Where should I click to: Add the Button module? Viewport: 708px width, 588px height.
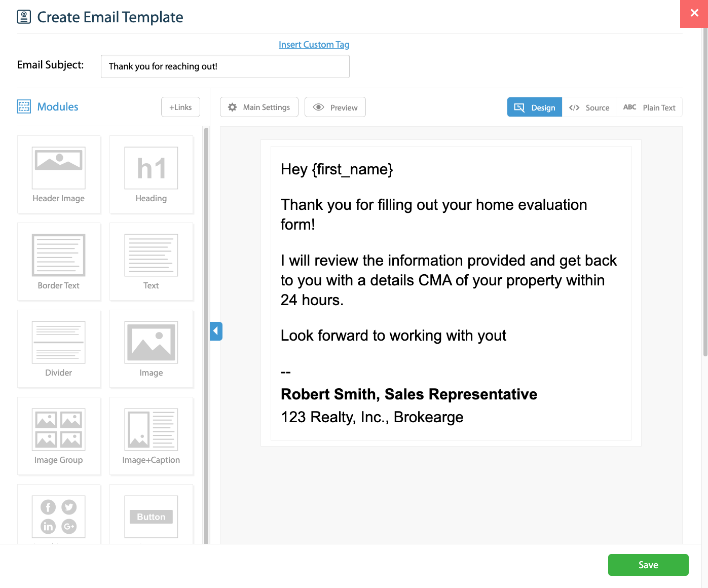click(x=151, y=514)
